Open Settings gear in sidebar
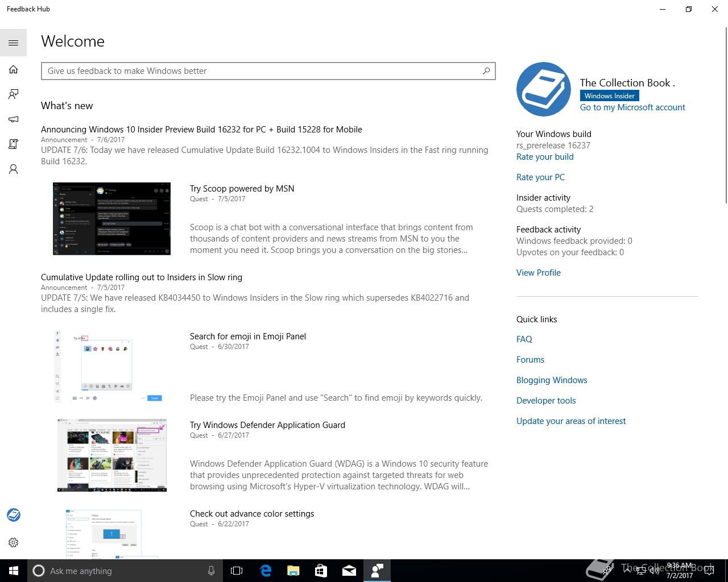This screenshot has width=728, height=582. [x=13, y=542]
